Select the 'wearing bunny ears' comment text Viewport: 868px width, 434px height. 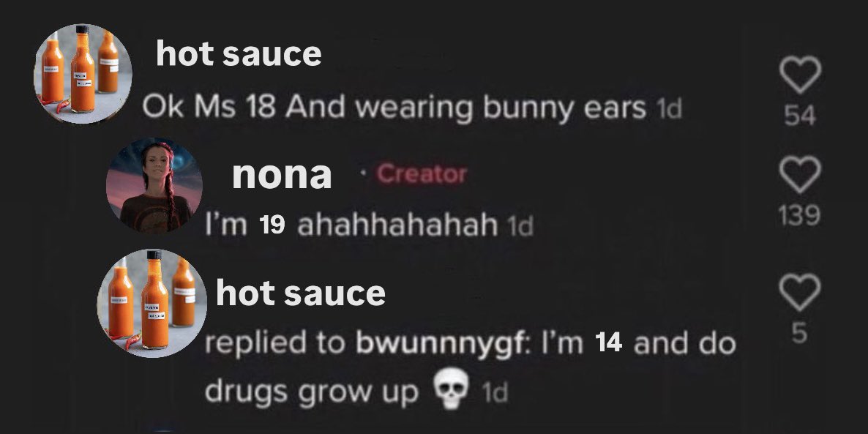501,108
